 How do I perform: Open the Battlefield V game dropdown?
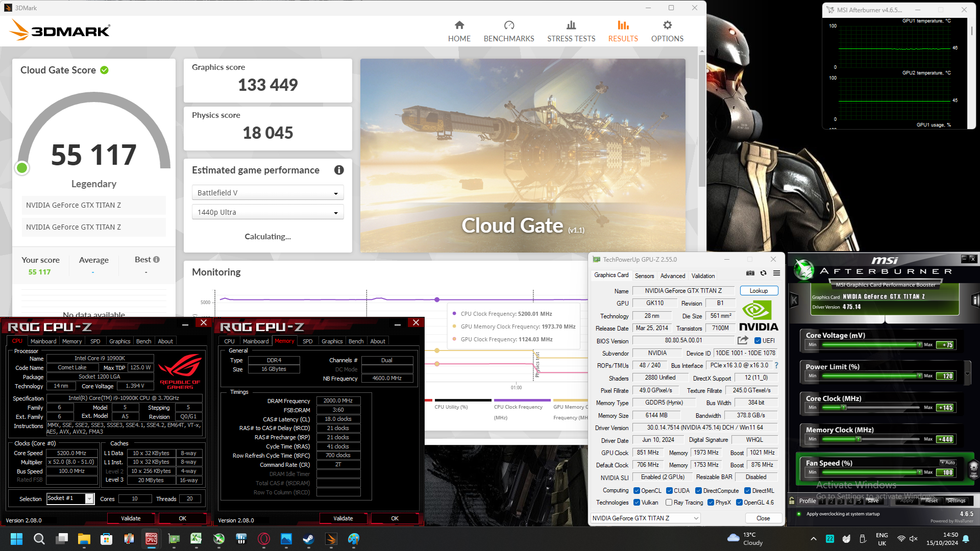(267, 193)
